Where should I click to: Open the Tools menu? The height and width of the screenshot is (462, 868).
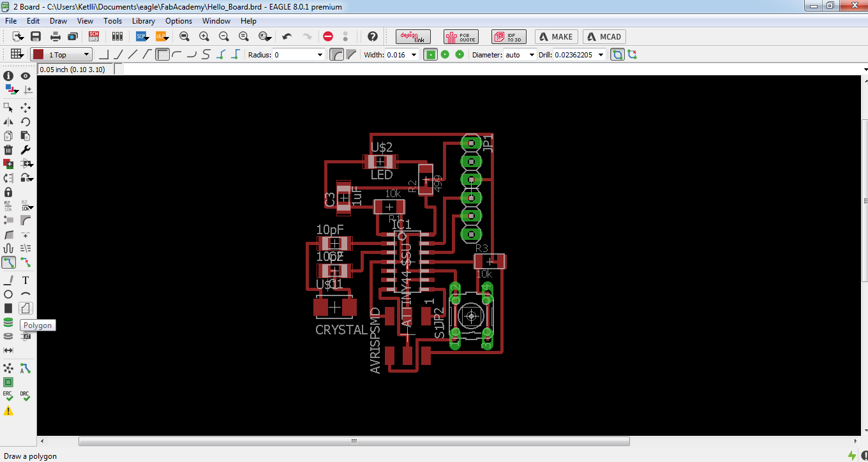(x=112, y=21)
